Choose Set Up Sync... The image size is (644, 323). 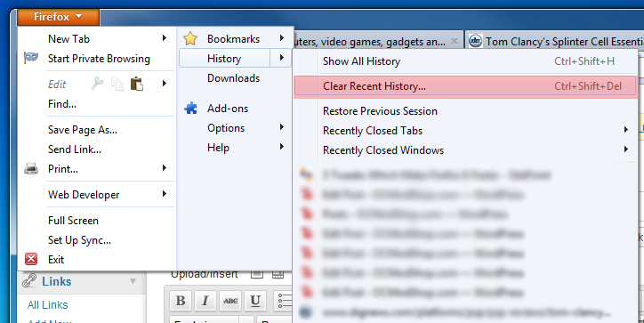point(79,240)
